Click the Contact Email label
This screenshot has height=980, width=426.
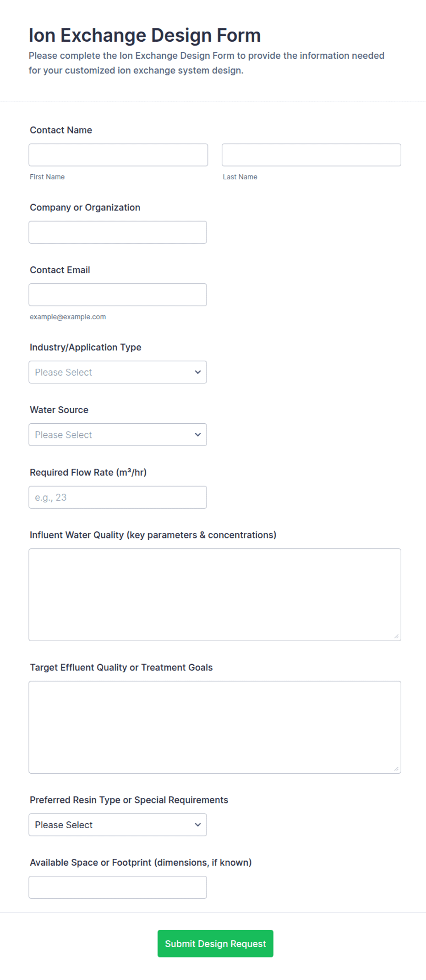point(60,270)
